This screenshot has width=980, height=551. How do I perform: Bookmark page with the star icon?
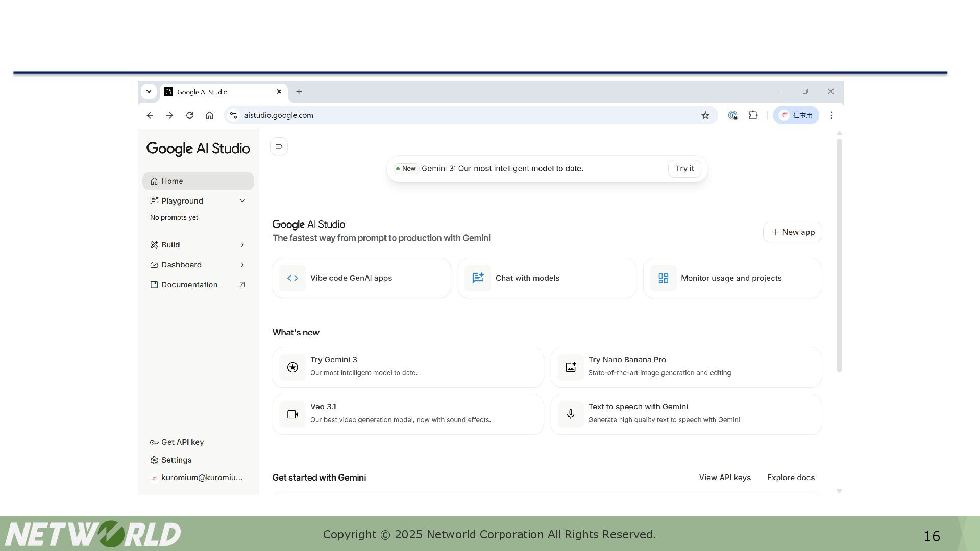coord(705,115)
